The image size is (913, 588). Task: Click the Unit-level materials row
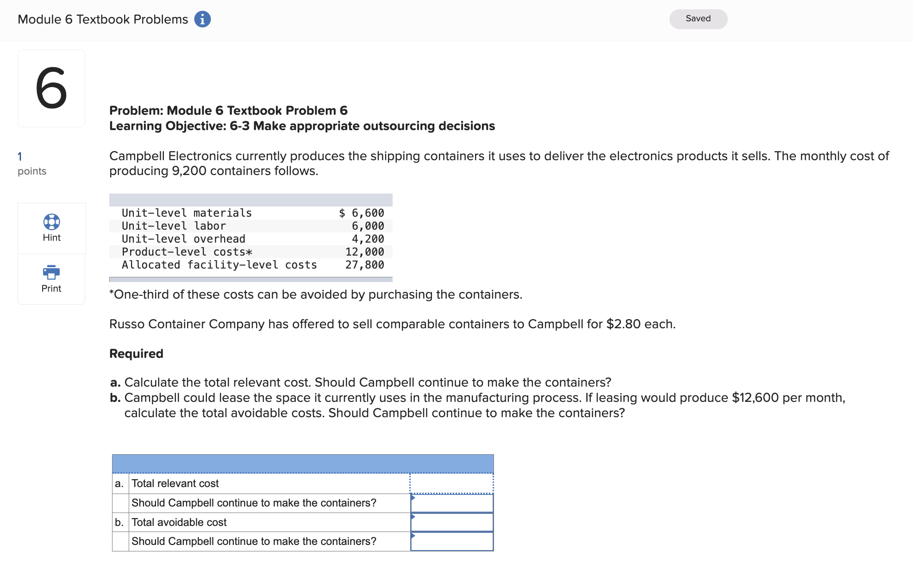click(x=187, y=213)
